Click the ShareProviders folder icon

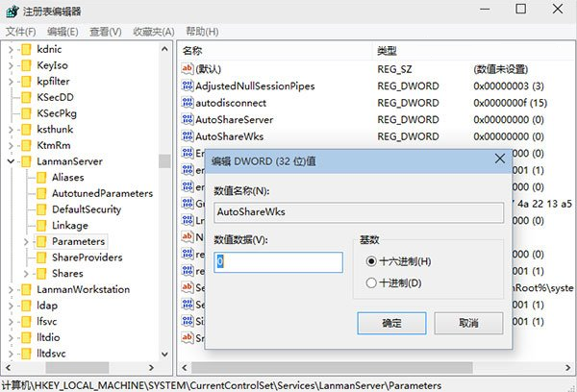[41, 257]
